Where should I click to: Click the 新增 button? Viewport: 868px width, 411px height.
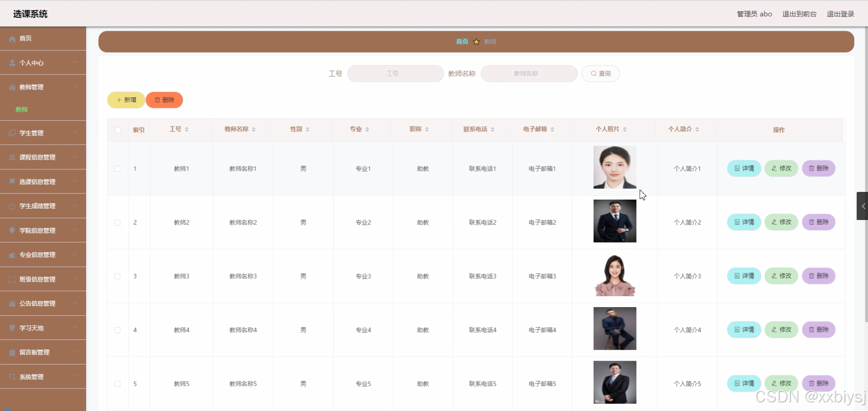point(126,100)
